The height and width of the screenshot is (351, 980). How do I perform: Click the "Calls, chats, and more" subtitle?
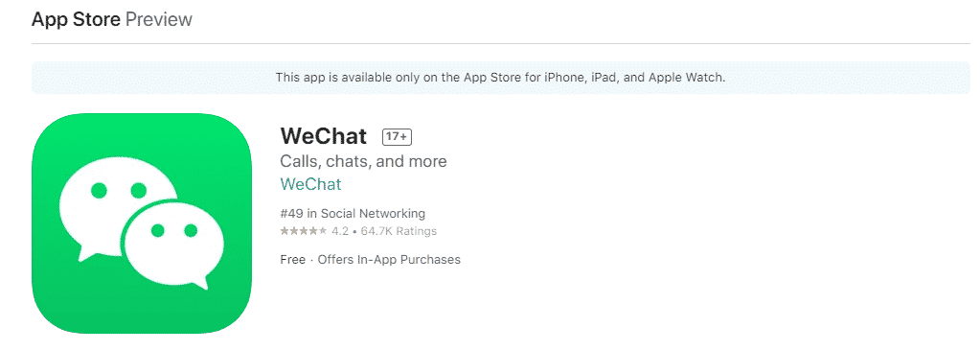pos(363,161)
